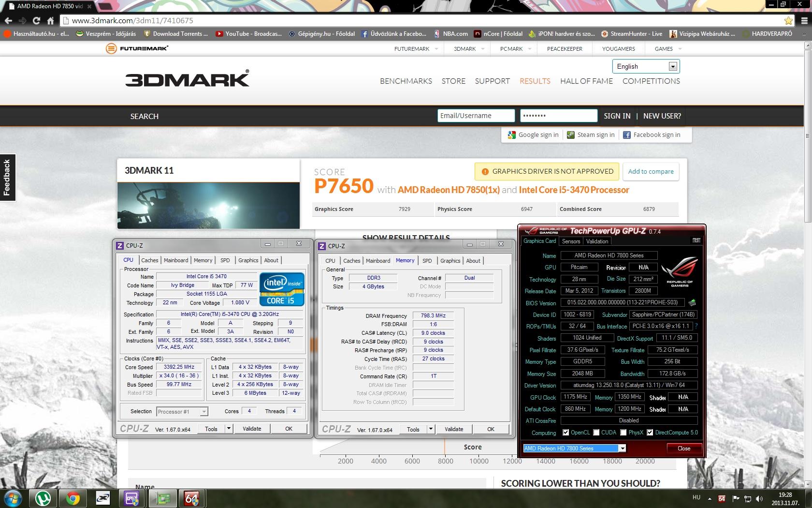Click the Futuremark logo icon
Screen dimensions: 812x508
click(111, 48)
